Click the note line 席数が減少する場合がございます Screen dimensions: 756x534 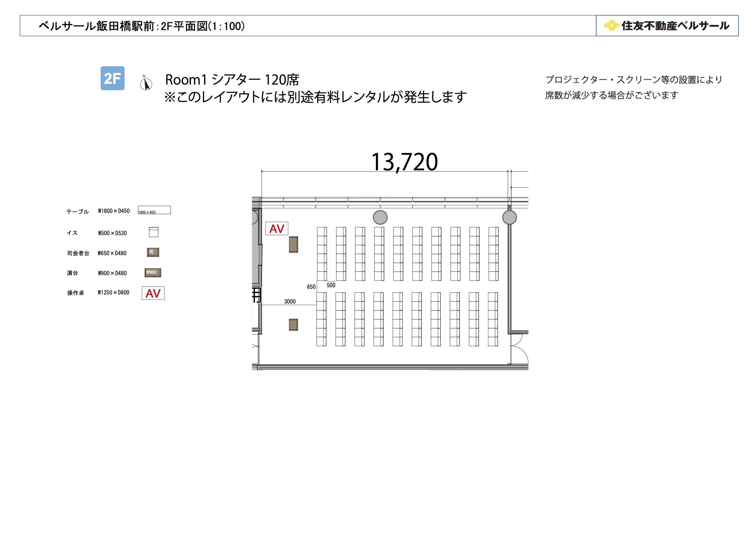[x=612, y=95]
